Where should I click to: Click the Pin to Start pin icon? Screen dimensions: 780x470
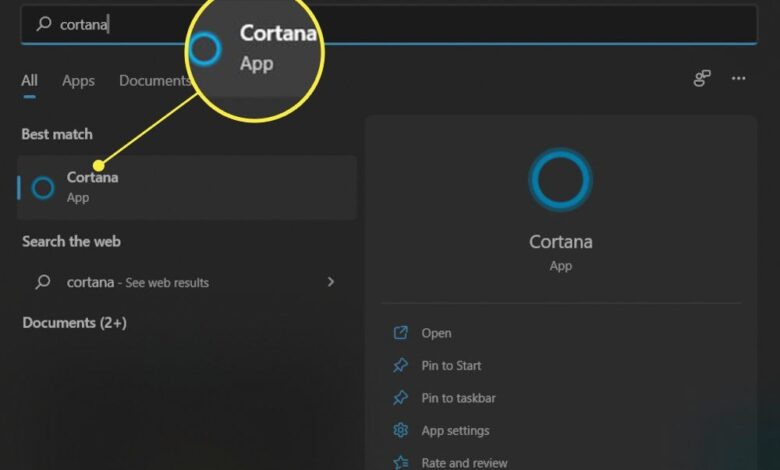coord(400,366)
